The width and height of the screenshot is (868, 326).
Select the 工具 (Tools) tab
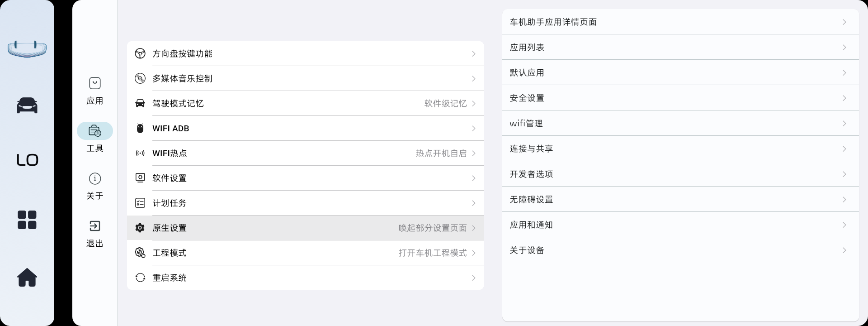[x=95, y=138]
